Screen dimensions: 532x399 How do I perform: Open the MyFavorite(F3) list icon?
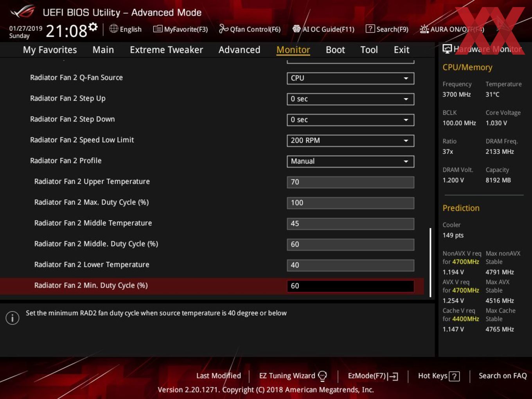tap(158, 29)
